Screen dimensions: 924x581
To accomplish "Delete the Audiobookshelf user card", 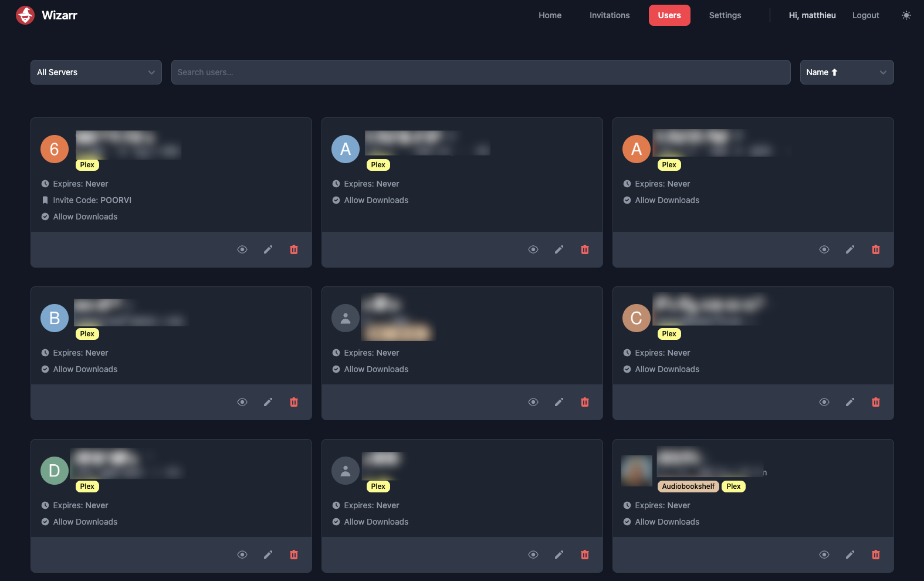I will [876, 555].
